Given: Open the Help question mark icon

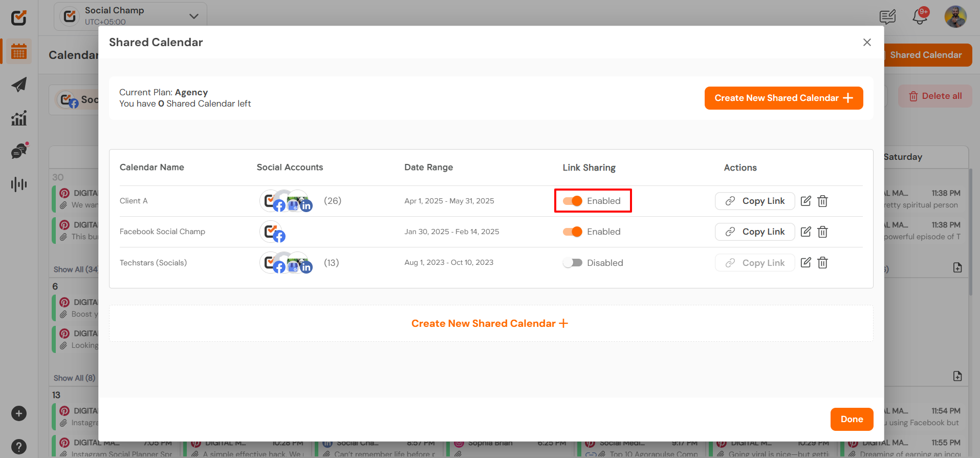Looking at the screenshot, I should 19,446.
